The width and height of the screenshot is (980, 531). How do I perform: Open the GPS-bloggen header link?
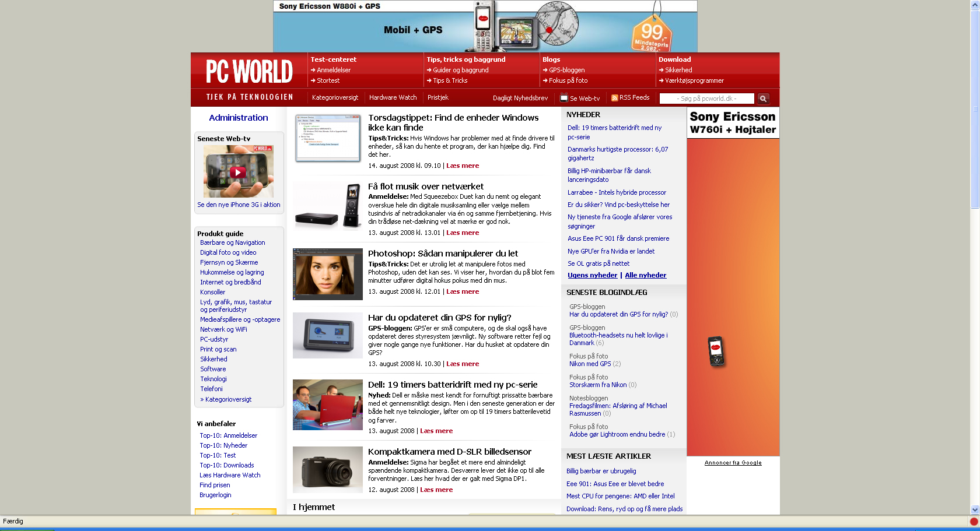pyautogui.click(x=567, y=70)
